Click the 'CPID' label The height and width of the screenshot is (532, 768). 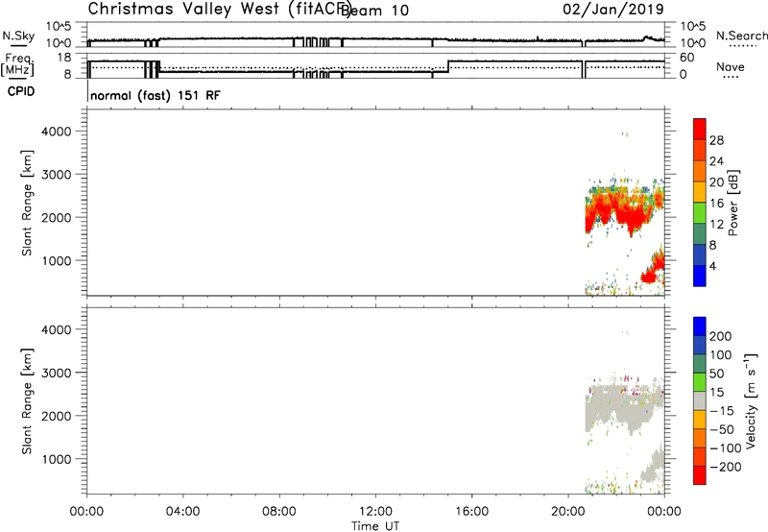click(21, 91)
